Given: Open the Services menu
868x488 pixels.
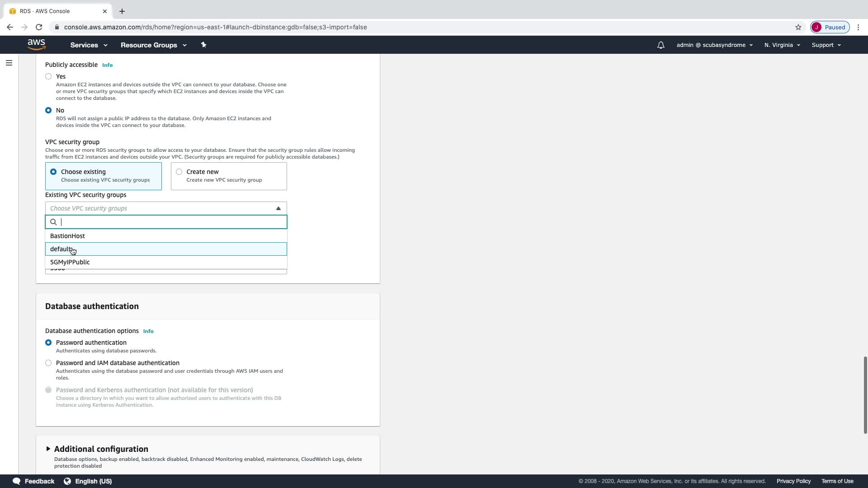Looking at the screenshot, I should click(x=89, y=45).
